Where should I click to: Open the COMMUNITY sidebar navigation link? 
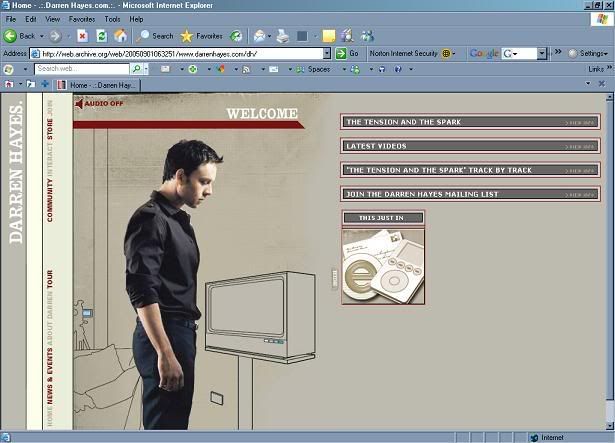pos(50,200)
